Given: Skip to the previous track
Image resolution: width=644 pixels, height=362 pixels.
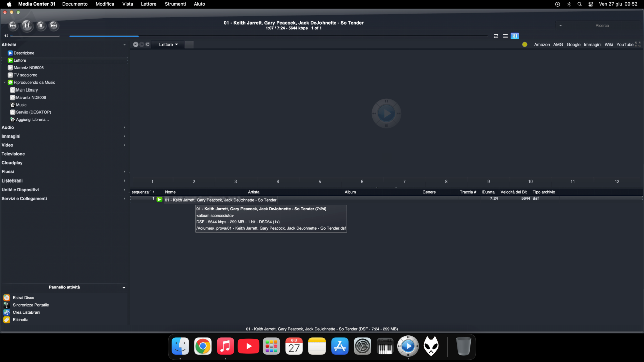Looking at the screenshot, I should tap(13, 25).
